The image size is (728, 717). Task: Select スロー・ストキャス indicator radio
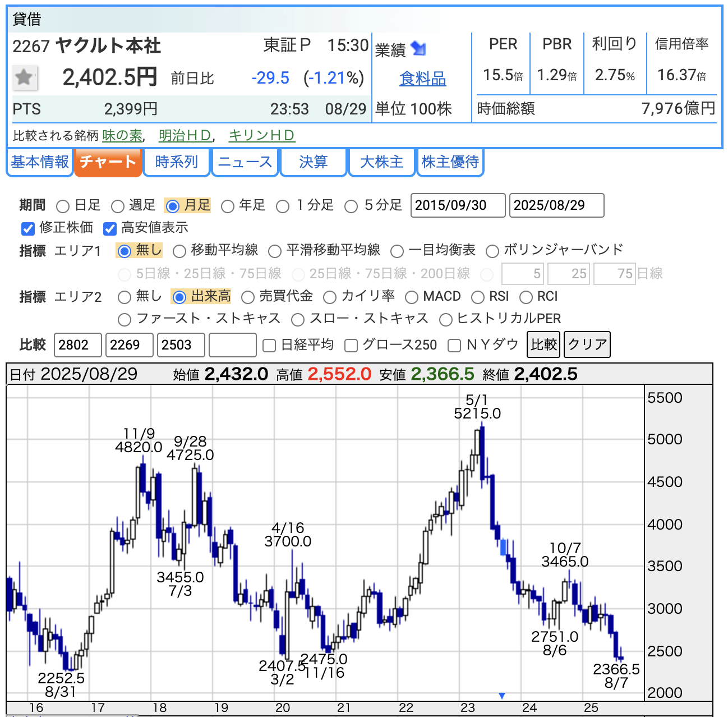[x=298, y=320]
